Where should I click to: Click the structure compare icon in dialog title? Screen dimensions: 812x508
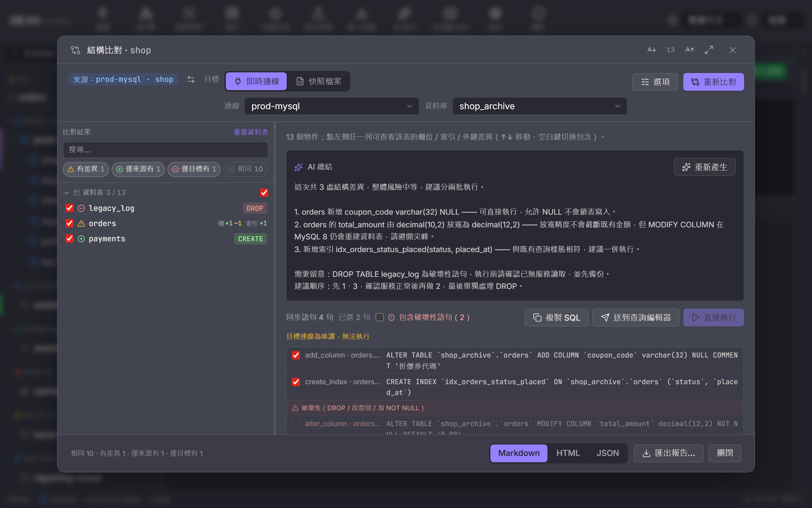tap(76, 50)
